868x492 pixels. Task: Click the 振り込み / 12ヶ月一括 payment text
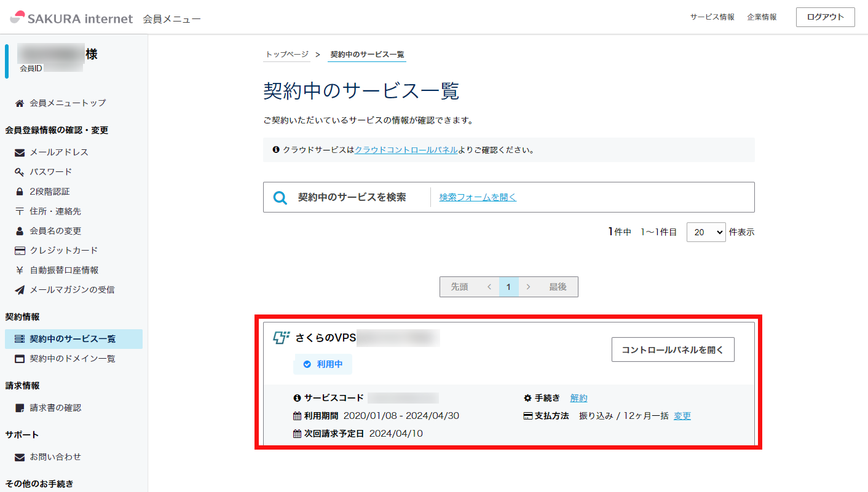pyautogui.click(x=623, y=416)
